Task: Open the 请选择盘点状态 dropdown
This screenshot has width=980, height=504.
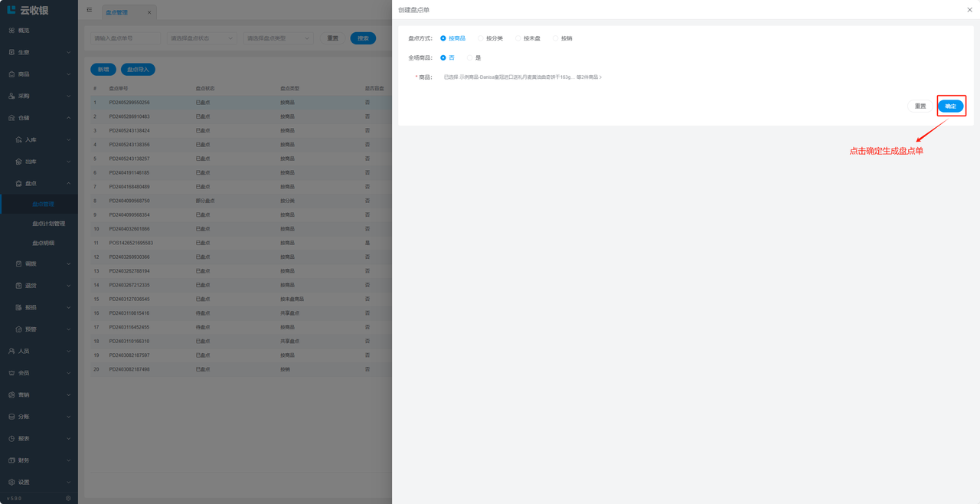Action: coord(201,38)
